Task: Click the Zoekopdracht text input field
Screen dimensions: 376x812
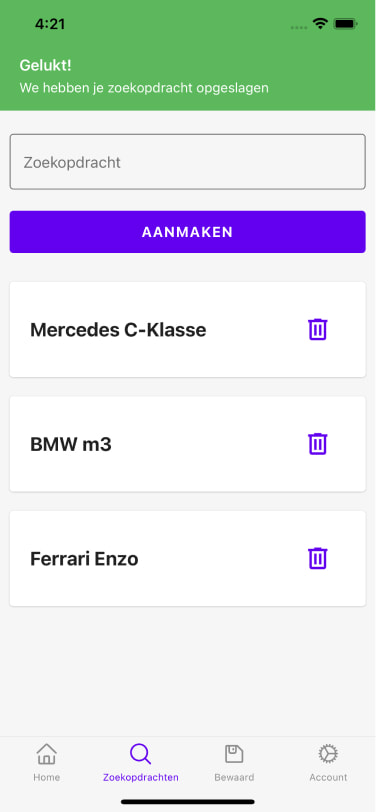Action: click(x=187, y=162)
